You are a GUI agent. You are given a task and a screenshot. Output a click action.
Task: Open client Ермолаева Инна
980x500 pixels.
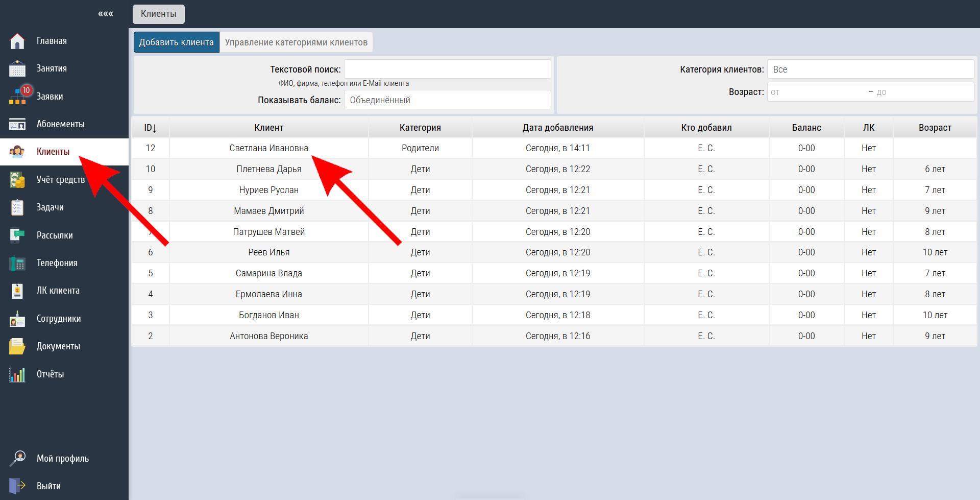point(269,294)
